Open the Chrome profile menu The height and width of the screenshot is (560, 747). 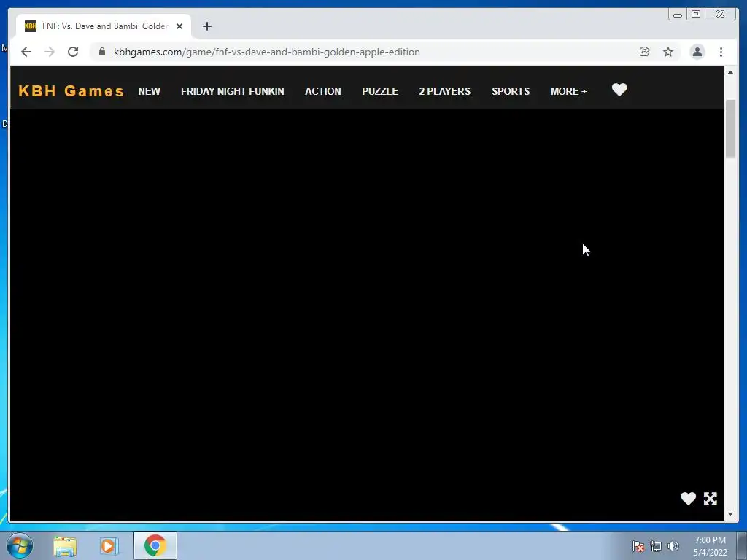coord(697,52)
